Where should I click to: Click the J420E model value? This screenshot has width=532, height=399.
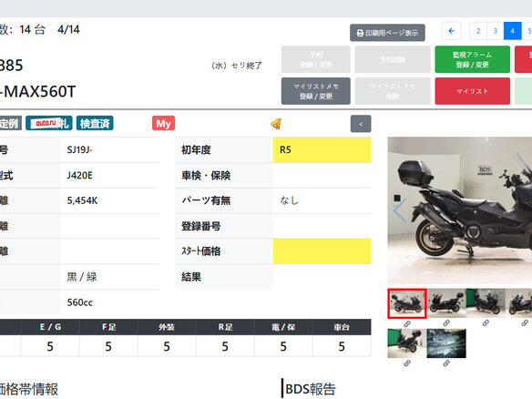[x=80, y=176]
